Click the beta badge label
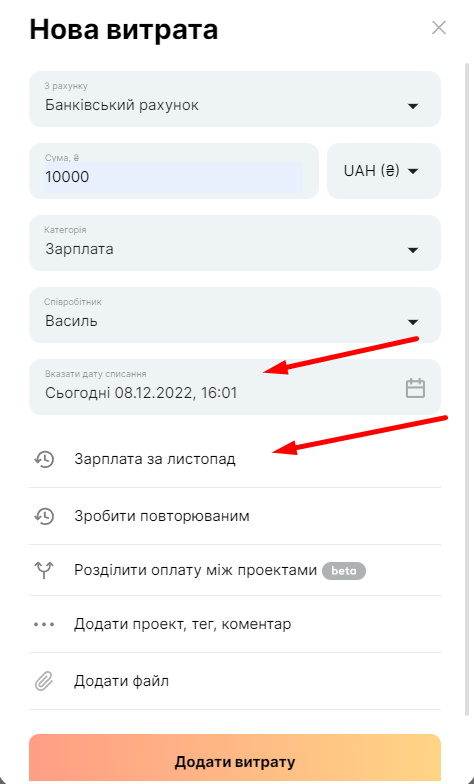The height and width of the screenshot is (784, 474). (x=344, y=570)
